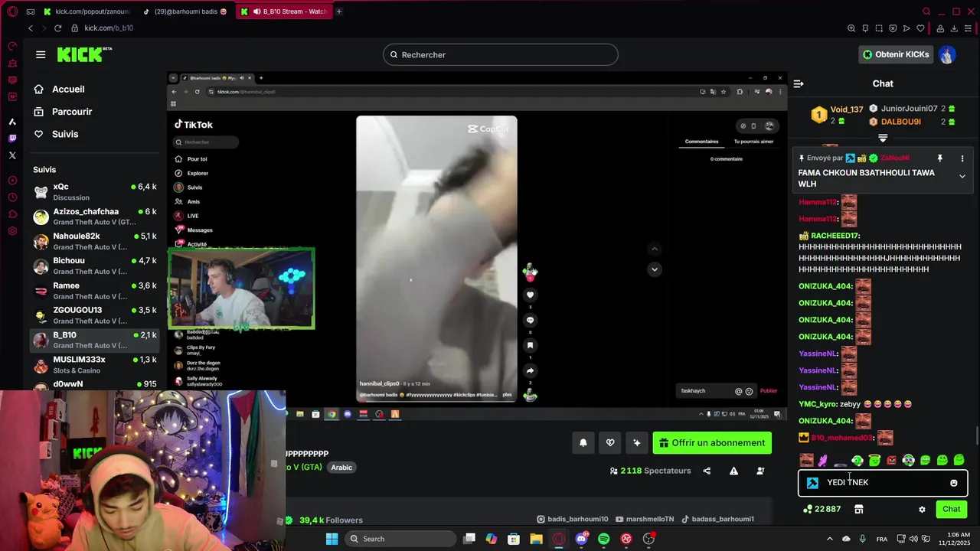Image resolution: width=980 pixels, height=551 pixels.
Task: Open the viewer list icon beside report
Action: (760, 471)
